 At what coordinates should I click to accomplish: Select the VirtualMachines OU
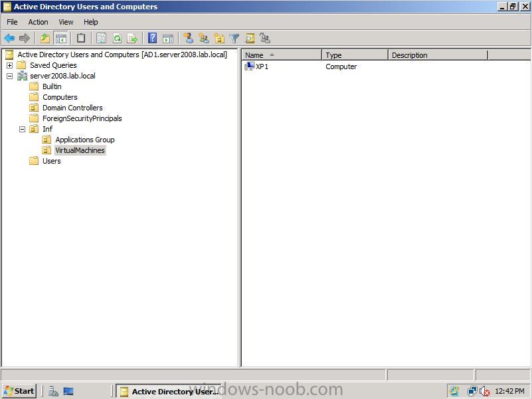coord(80,150)
